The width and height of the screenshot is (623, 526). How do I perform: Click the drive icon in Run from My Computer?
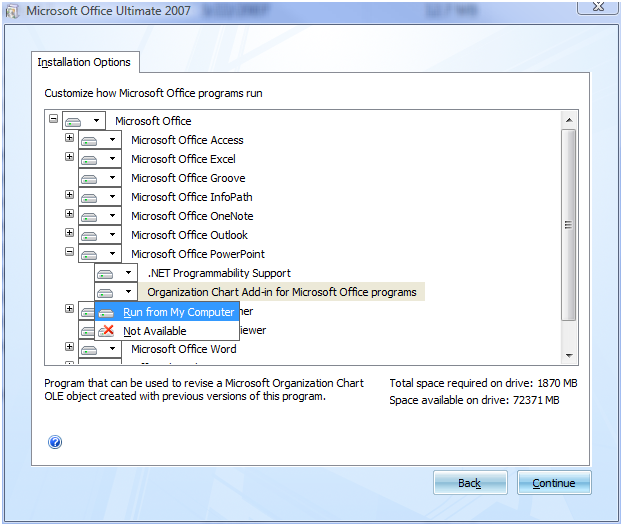click(x=106, y=313)
